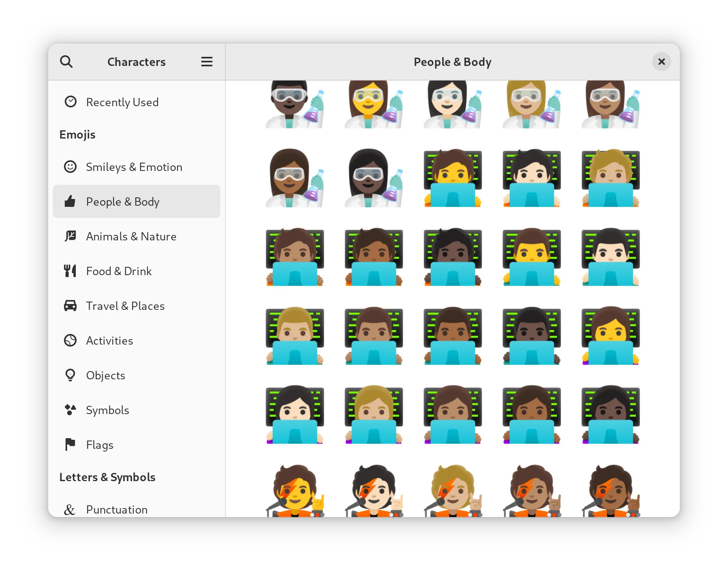Open Recently Used clock icon
Screen dimensions: 728x570
click(71, 102)
